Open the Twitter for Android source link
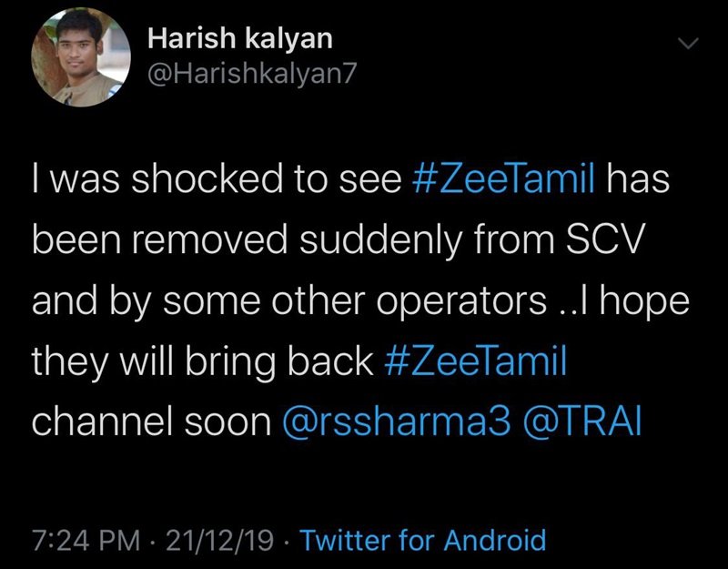 [x=422, y=541]
